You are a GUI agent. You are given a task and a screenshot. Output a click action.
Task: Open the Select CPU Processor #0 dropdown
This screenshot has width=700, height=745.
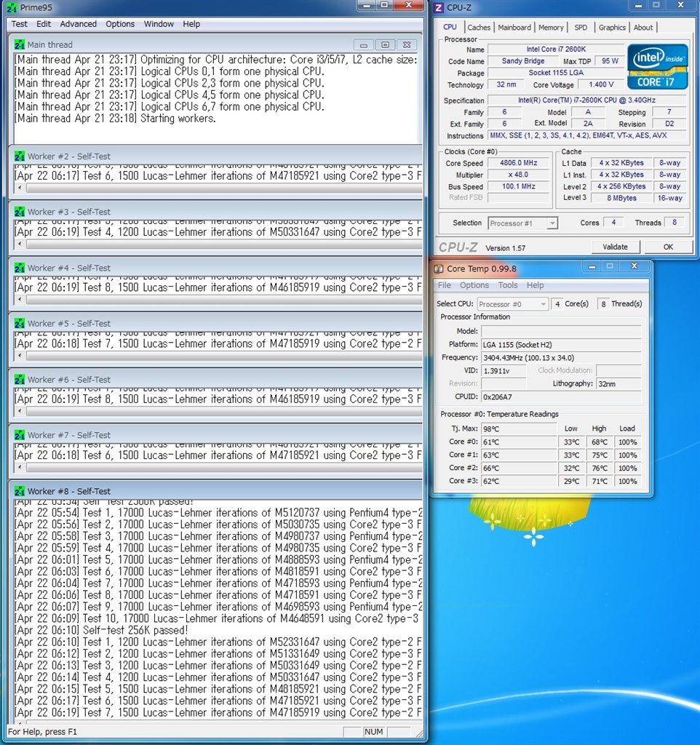[513, 304]
